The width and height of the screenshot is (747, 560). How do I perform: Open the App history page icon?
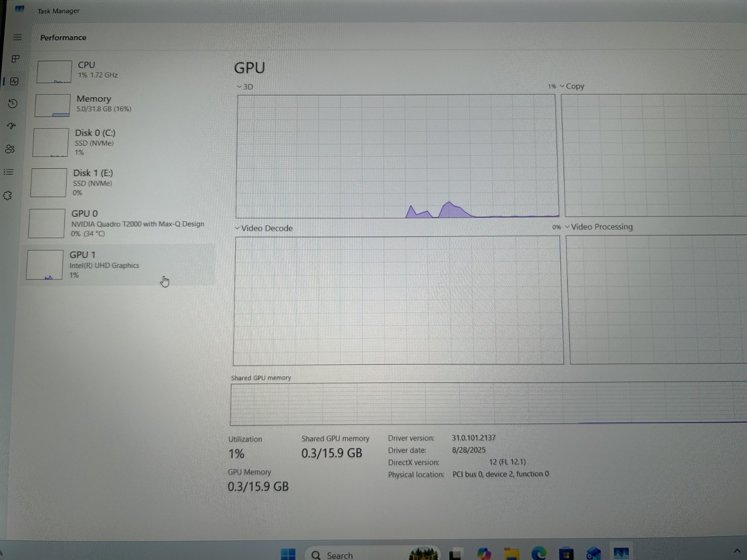tap(13, 104)
